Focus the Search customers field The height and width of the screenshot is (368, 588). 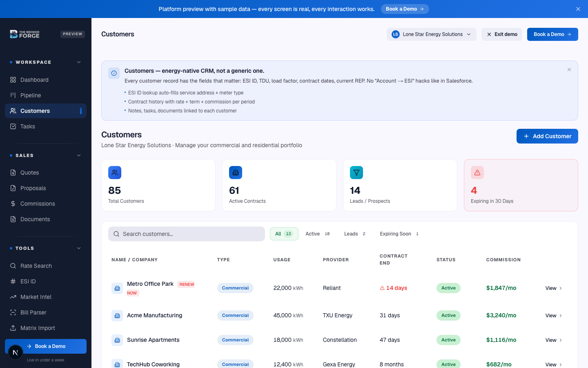point(187,234)
